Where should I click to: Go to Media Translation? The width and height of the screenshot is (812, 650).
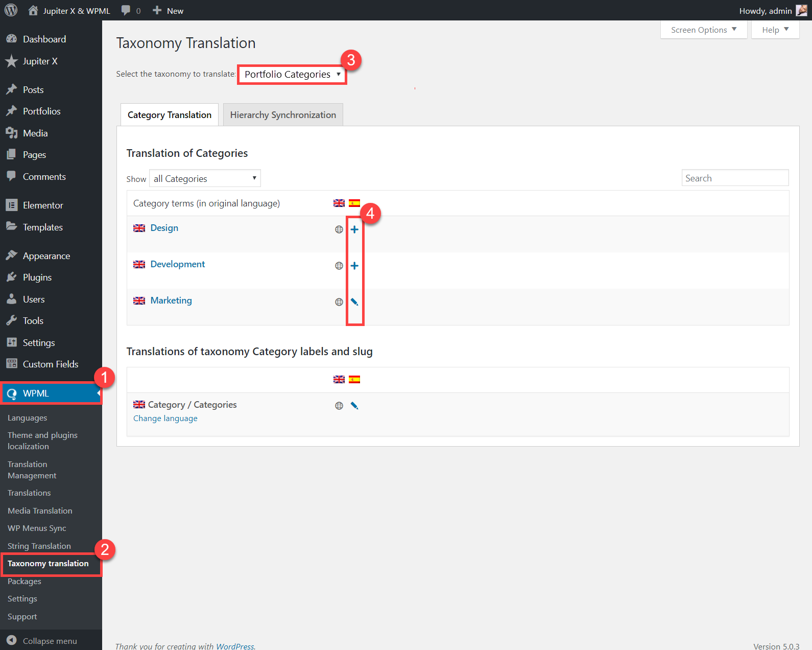40,511
